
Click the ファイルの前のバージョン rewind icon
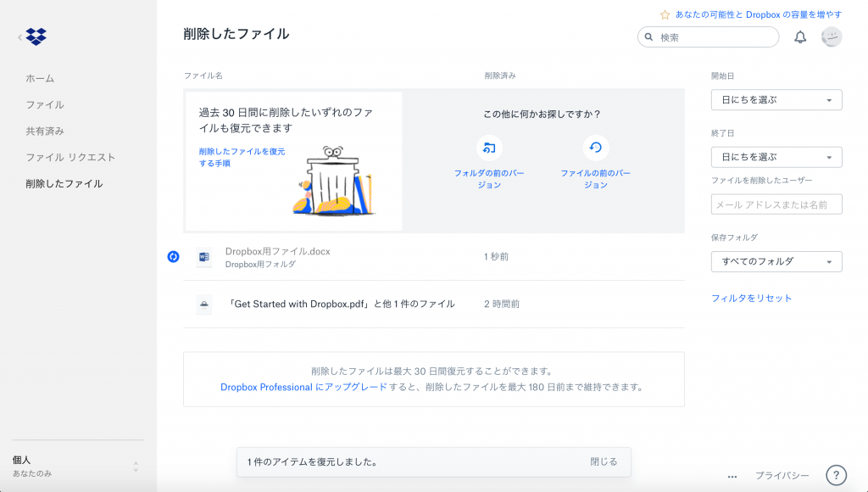pyautogui.click(x=596, y=148)
